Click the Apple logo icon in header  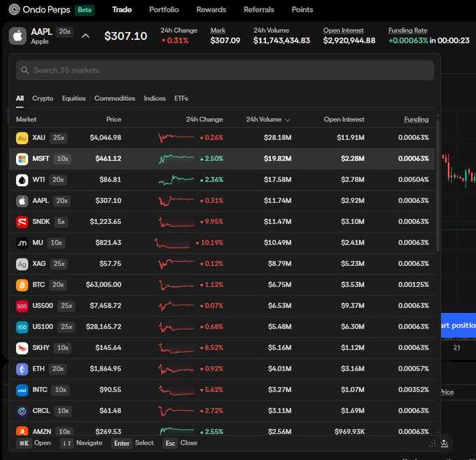tap(17, 36)
